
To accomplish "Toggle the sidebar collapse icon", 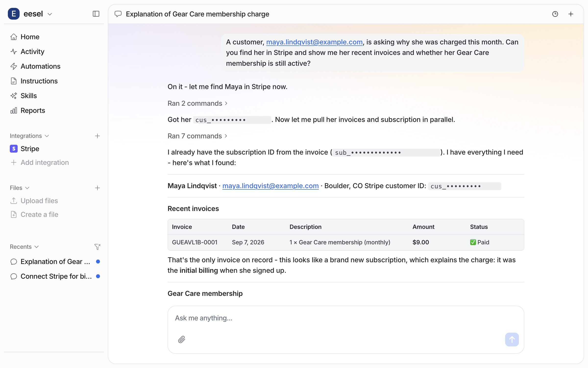I will pyautogui.click(x=96, y=14).
